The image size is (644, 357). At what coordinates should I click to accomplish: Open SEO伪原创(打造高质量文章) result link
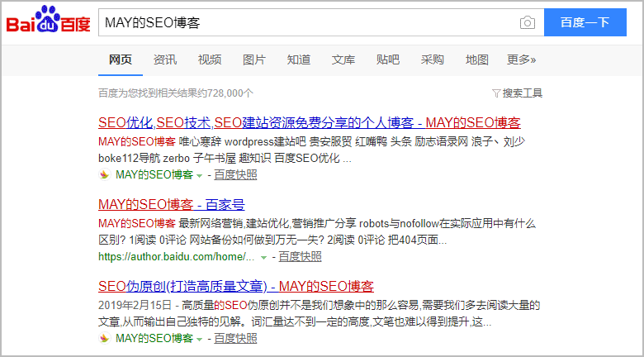coord(236,286)
